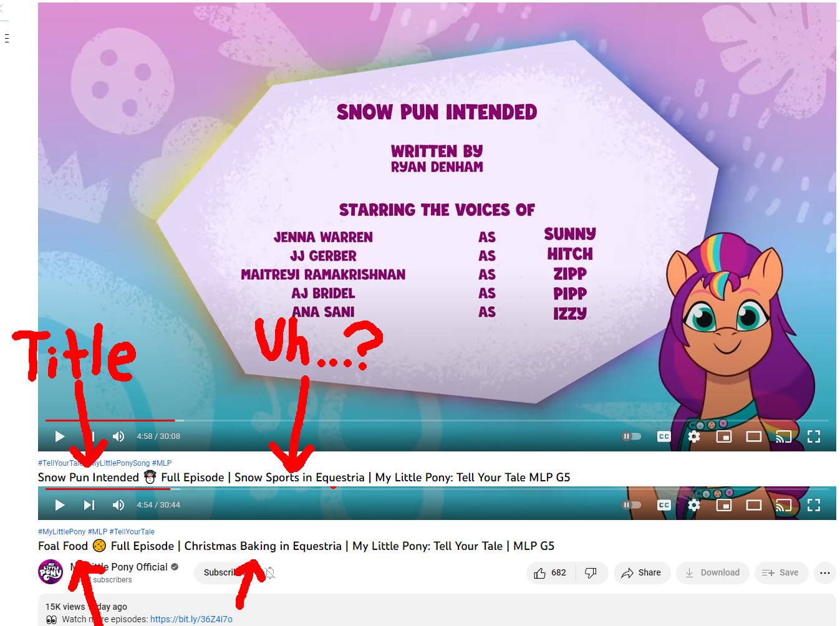Switch the 4:54 / 30:44 player to theater mode
The height and width of the screenshot is (626, 840).
point(754,505)
